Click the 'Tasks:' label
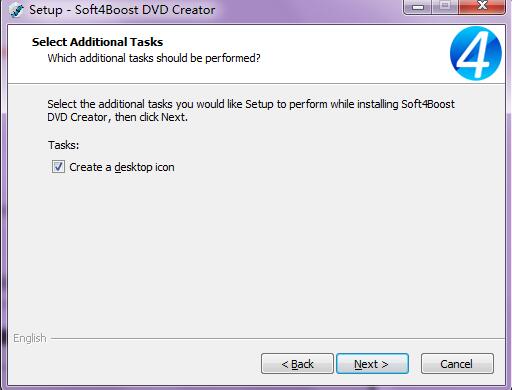The height and width of the screenshot is (390, 512). pos(63,145)
